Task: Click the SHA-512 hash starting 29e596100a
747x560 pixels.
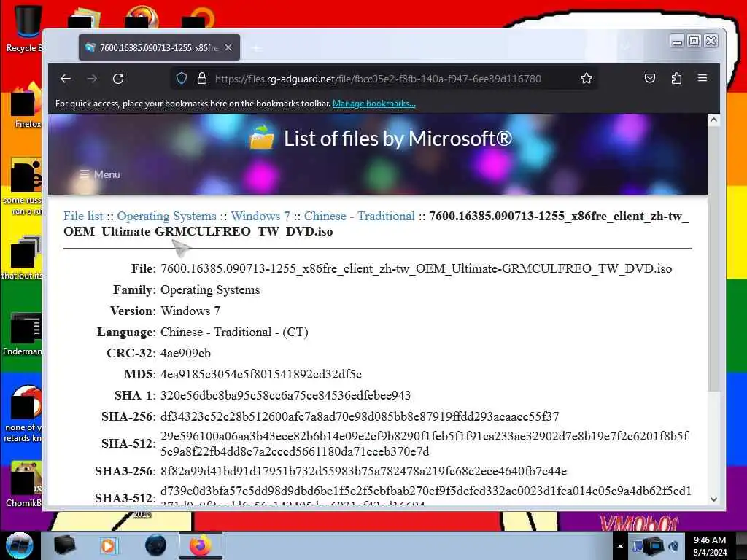Action: [x=425, y=443]
